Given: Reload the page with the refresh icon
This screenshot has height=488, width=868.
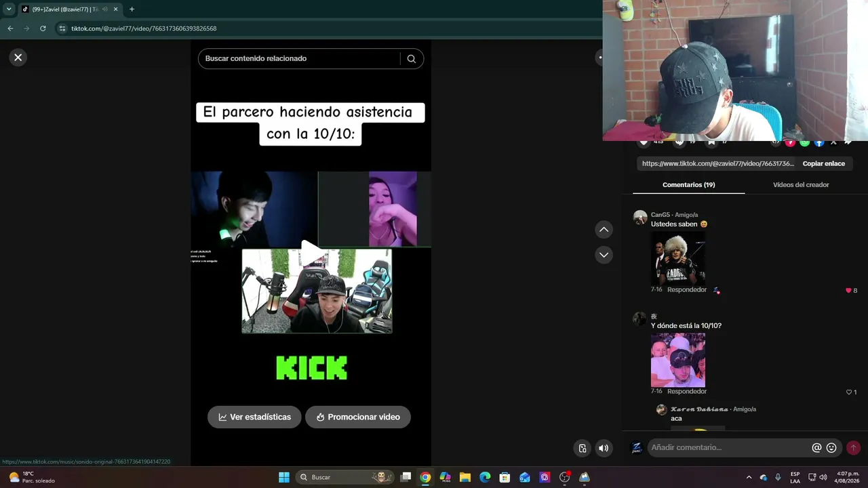Looking at the screenshot, I should (x=43, y=28).
